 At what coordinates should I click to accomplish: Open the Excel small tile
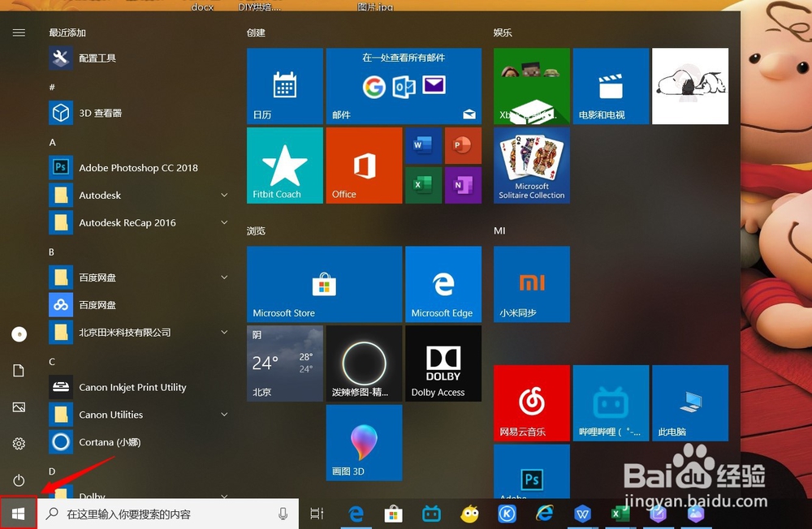(x=423, y=185)
